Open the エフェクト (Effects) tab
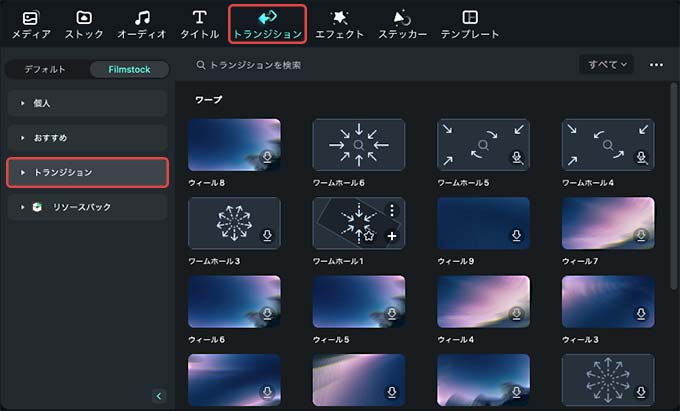Screen dimensions: 680x411 [x=339, y=25]
